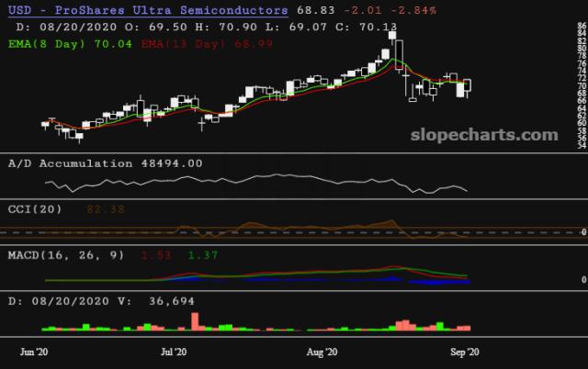Viewport: 588px width, 369px height.
Task: Select the Jun '20 axis label
Action: coord(34,352)
